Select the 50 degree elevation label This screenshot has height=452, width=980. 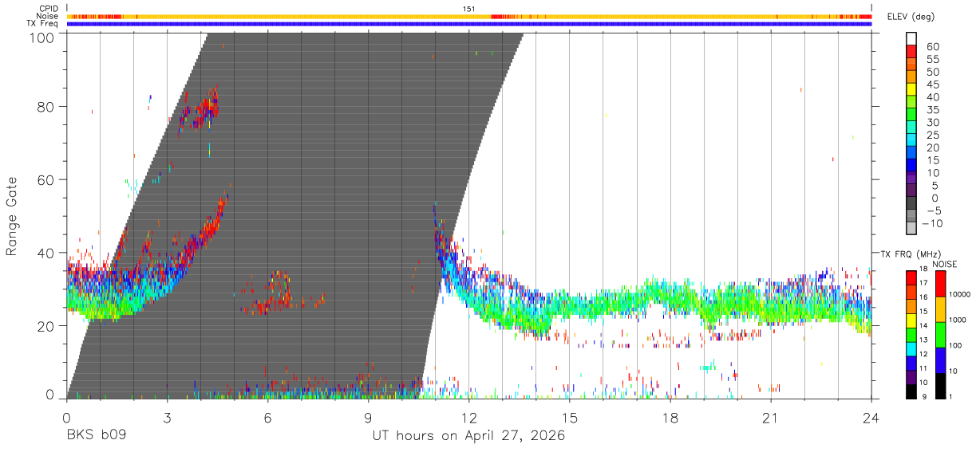pyautogui.click(x=932, y=73)
